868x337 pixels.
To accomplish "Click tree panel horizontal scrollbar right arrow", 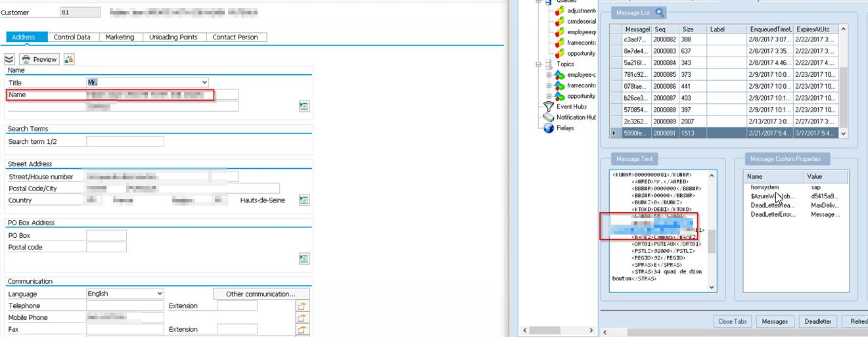I will (x=591, y=330).
